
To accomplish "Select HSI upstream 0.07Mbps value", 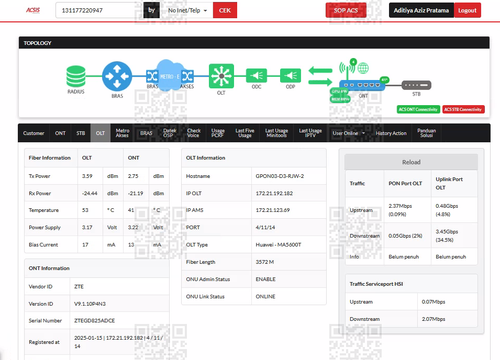I will coord(433,302).
